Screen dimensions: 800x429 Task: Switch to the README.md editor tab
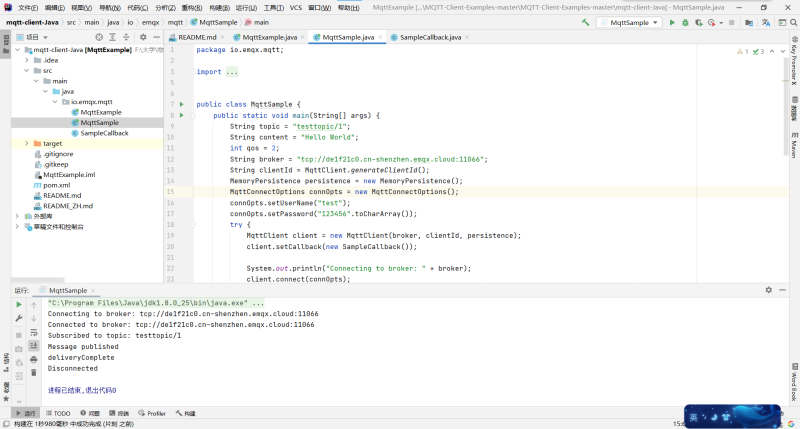196,37
